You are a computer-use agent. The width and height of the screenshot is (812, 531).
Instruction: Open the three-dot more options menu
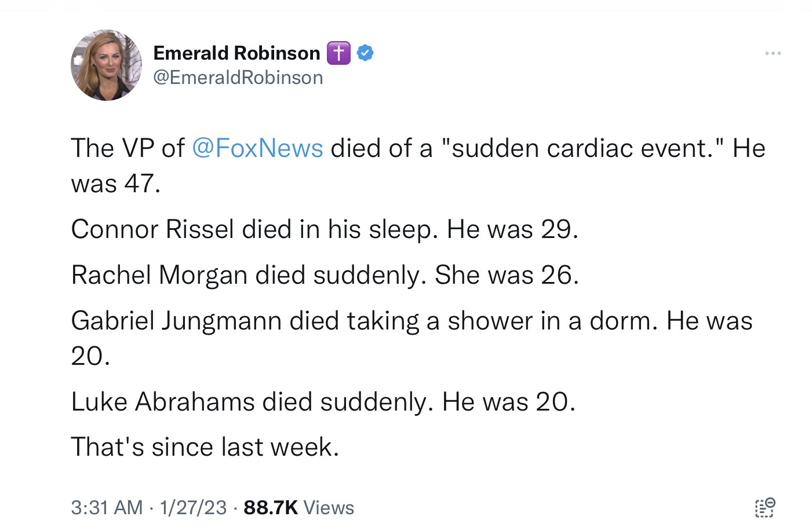[773, 53]
